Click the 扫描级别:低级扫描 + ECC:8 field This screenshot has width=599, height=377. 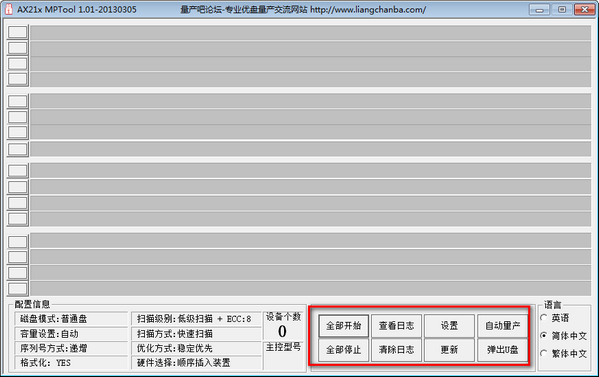pyautogui.click(x=196, y=319)
